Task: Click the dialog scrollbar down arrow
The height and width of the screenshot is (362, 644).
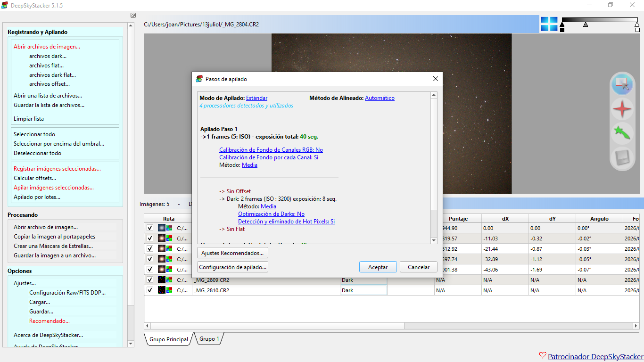Action: pyautogui.click(x=434, y=240)
